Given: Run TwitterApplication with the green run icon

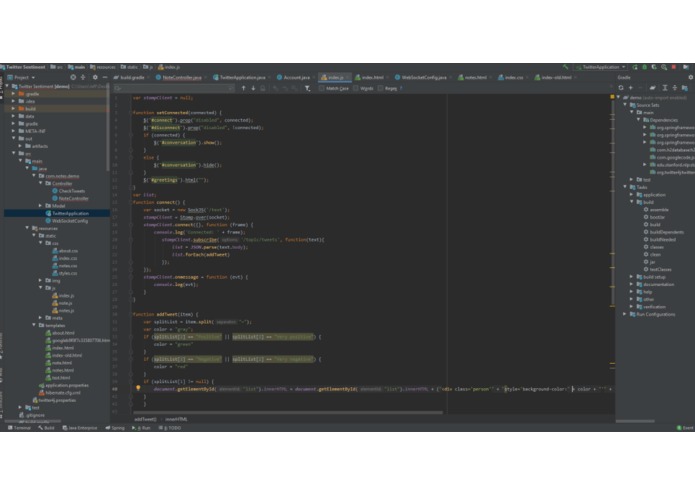Looking at the screenshot, I should point(635,67).
